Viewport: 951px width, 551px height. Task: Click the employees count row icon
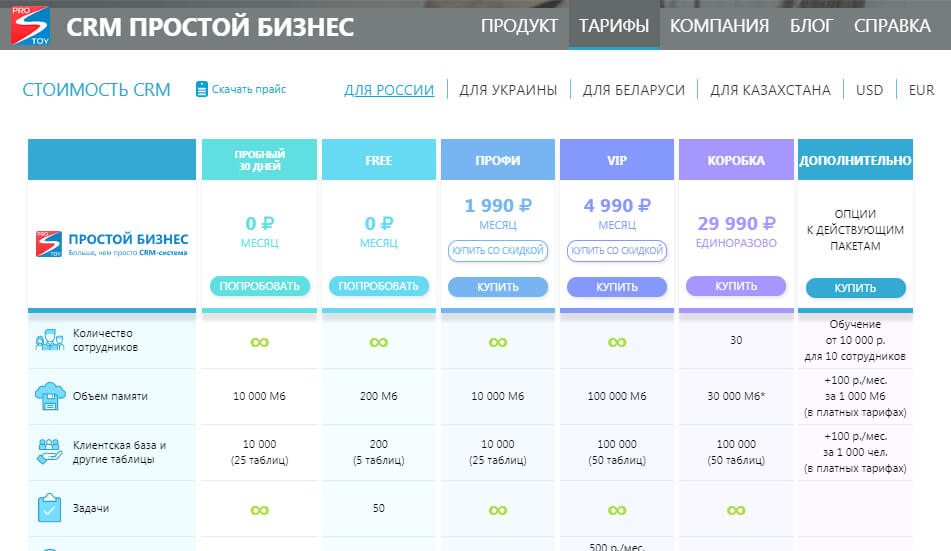point(50,340)
